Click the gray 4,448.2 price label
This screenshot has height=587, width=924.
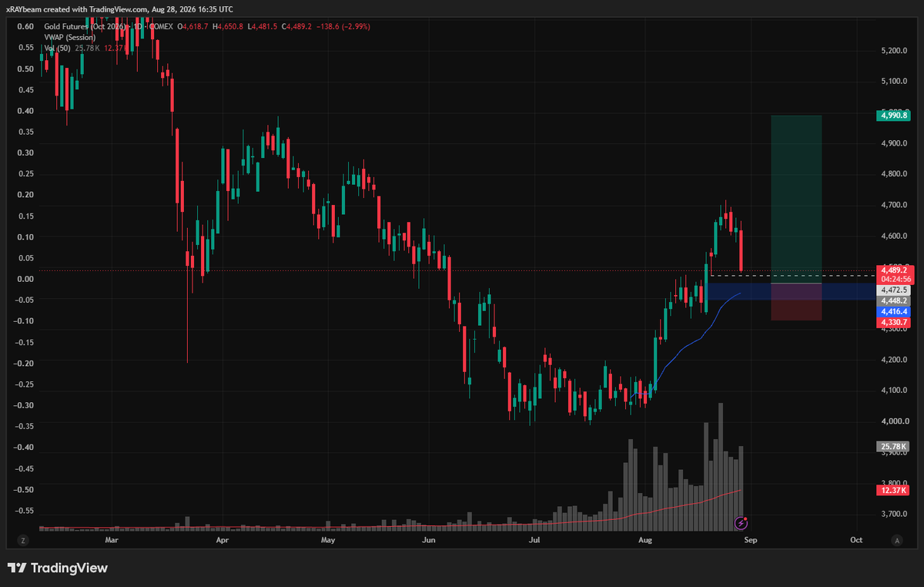(893, 301)
